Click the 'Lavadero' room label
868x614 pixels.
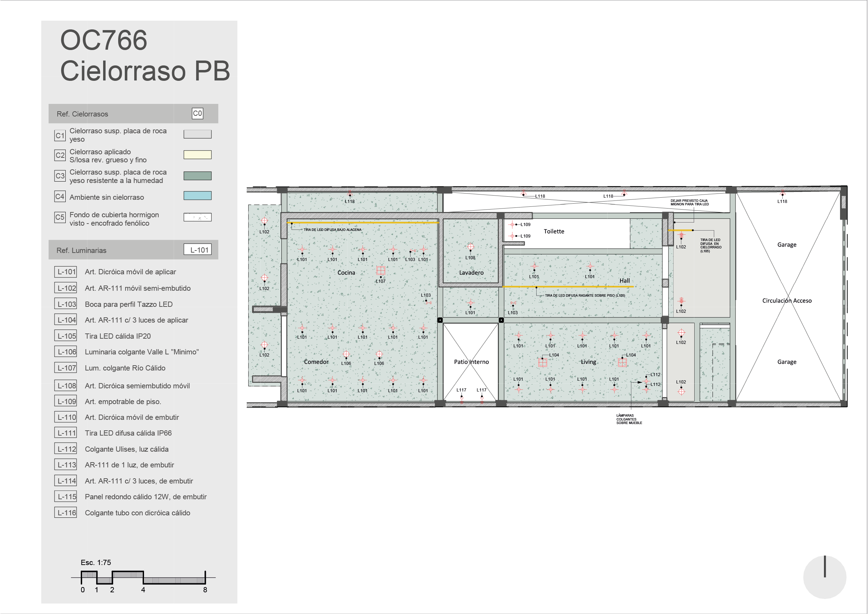click(x=471, y=273)
